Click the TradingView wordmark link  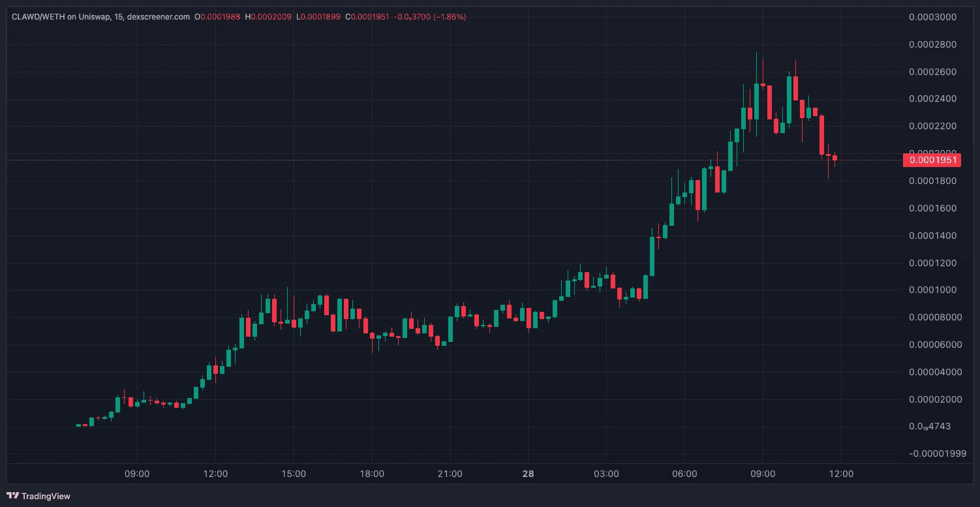[x=46, y=497]
